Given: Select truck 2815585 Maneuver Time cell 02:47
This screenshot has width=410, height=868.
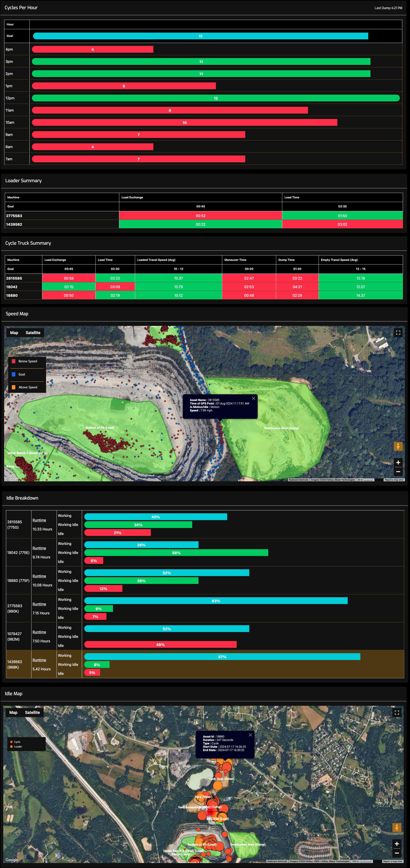Looking at the screenshot, I should coord(249,278).
